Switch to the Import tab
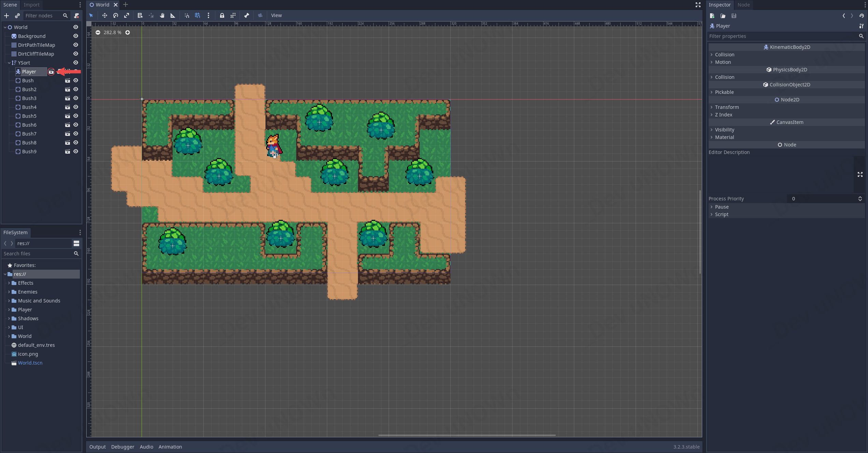This screenshot has height=453, width=868. tap(31, 5)
